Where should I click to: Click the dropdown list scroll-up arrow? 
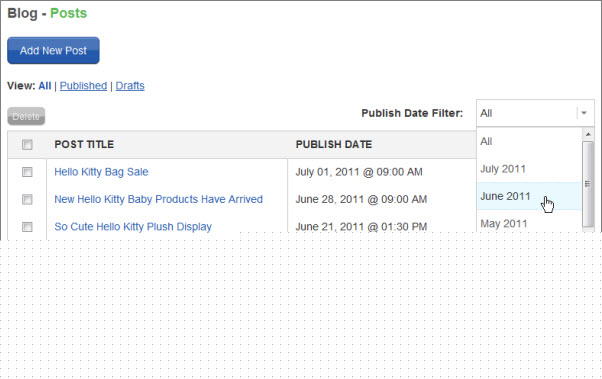(588, 134)
